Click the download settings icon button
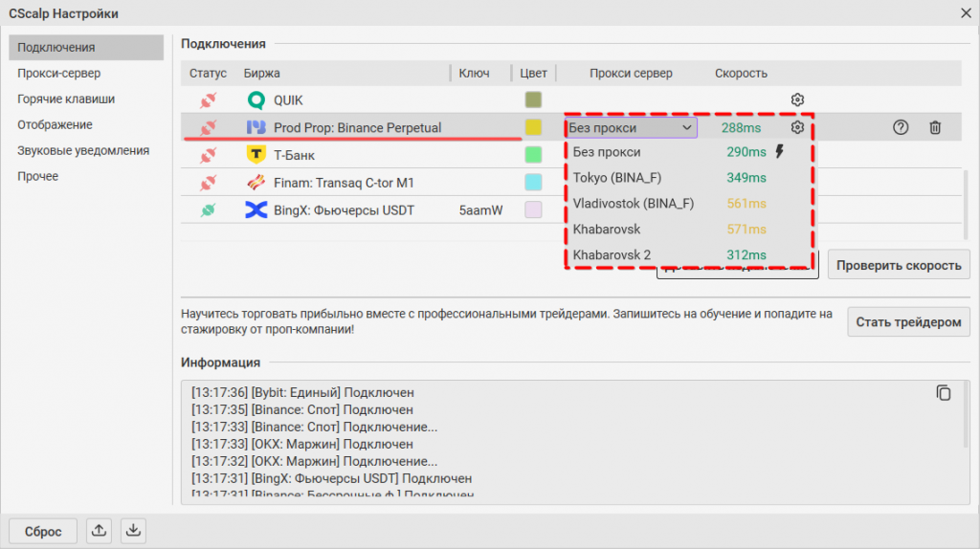Image resolution: width=980 pixels, height=549 pixels. (134, 531)
